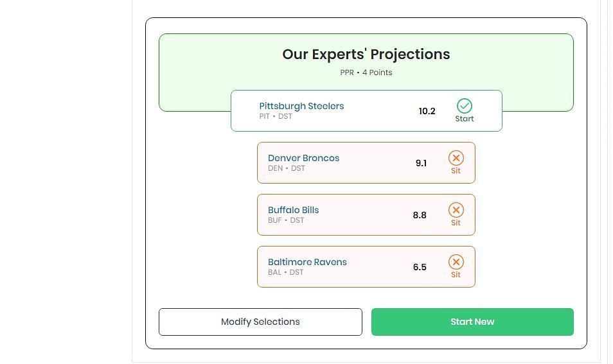Open the Pittsburgh Steelers team link
613x364 pixels.
tap(301, 106)
